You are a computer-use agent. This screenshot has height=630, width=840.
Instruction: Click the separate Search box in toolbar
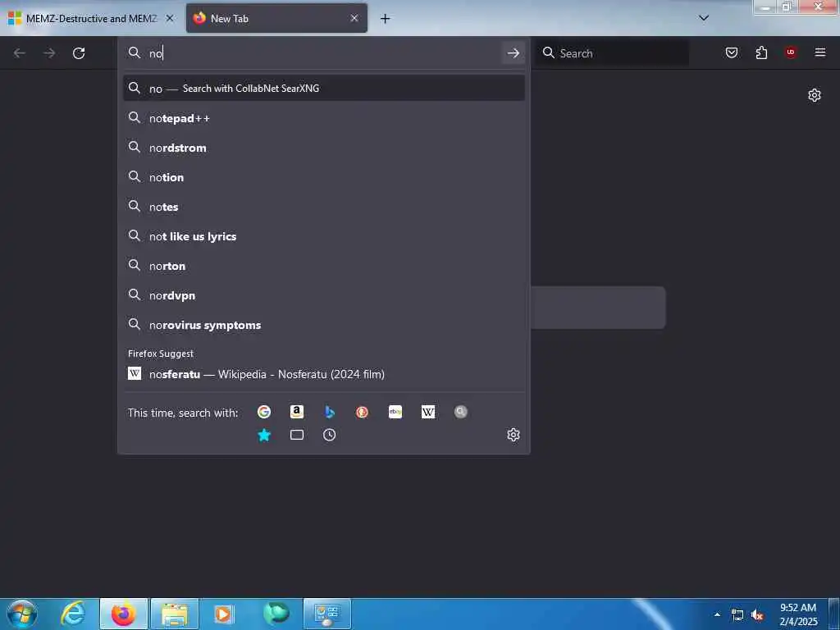pyautogui.click(x=612, y=53)
